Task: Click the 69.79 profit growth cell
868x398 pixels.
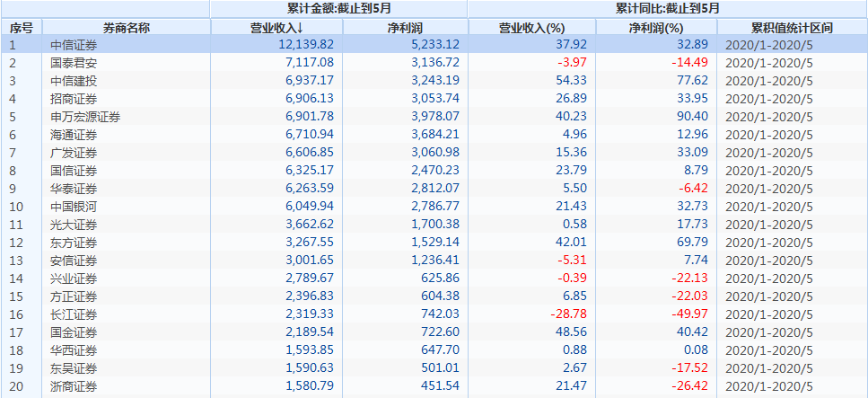Action: (695, 243)
